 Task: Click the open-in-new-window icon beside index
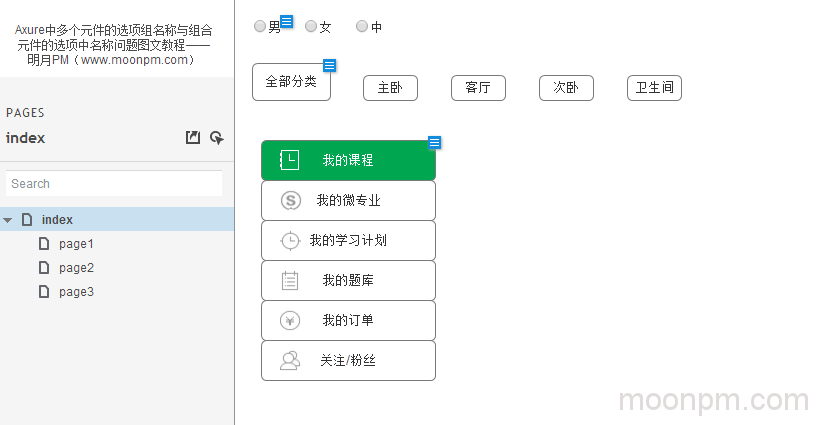193,138
